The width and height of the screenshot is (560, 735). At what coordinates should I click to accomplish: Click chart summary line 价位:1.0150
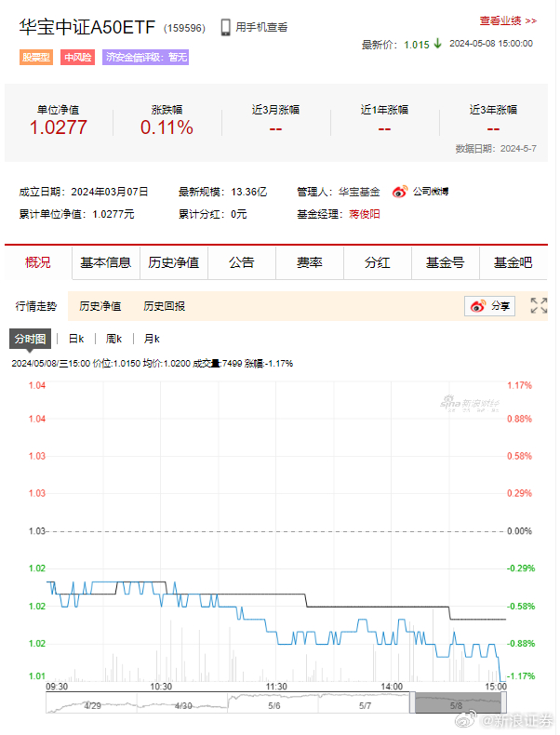coord(116,364)
